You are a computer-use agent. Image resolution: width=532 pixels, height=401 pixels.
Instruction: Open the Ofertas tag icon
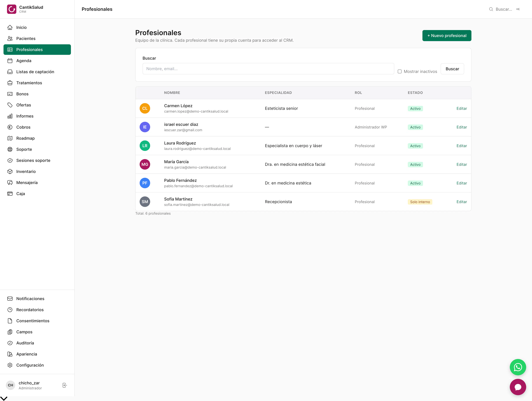(10, 105)
